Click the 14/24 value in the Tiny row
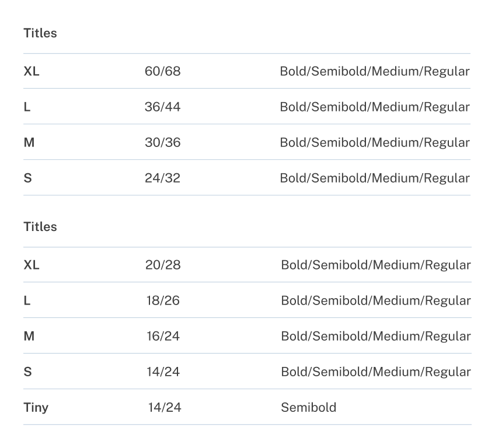The image size is (495, 448). 165,408
